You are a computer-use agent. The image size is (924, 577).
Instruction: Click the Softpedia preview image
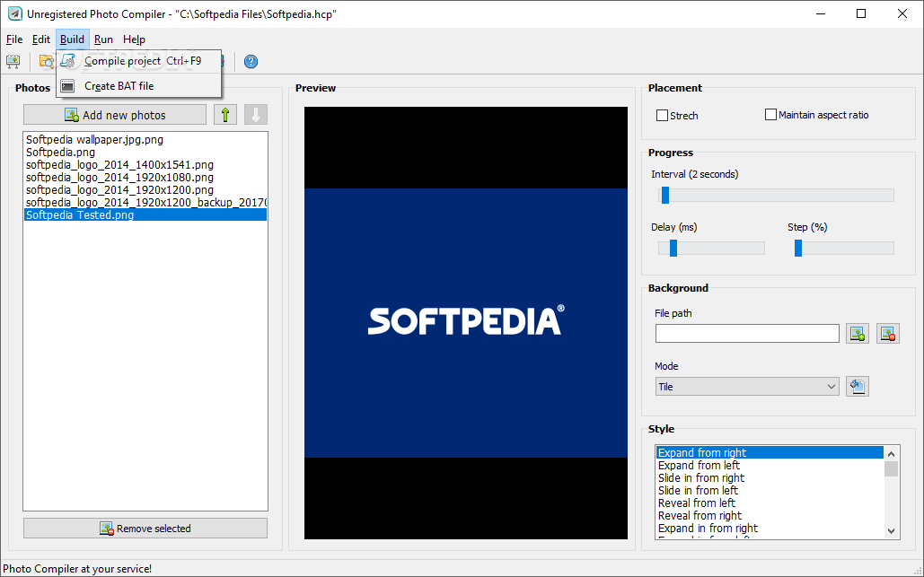[465, 323]
